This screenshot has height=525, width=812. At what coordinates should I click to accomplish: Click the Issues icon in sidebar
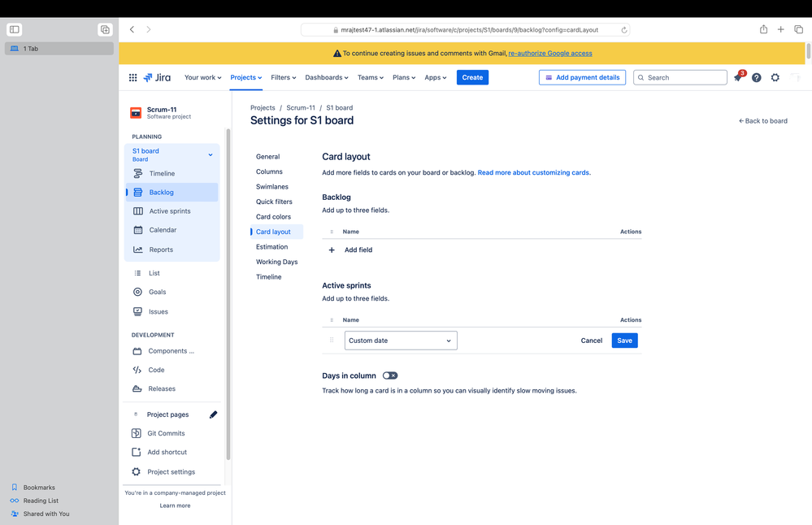(137, 312)
